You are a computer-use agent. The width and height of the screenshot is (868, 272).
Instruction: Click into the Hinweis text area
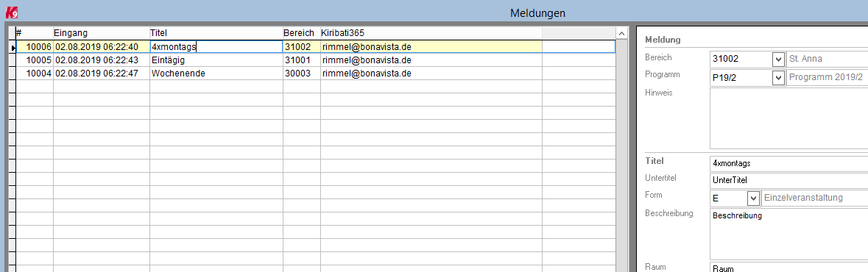tap(788, 118)
